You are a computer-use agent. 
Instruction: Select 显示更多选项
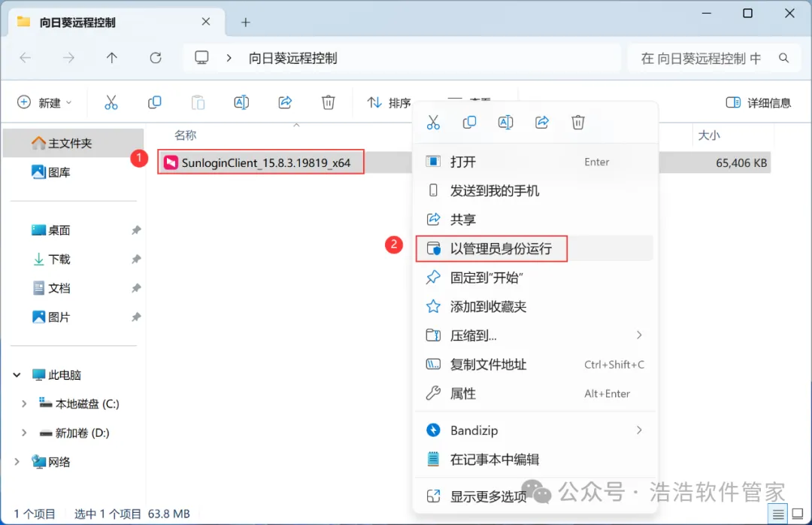535,496
